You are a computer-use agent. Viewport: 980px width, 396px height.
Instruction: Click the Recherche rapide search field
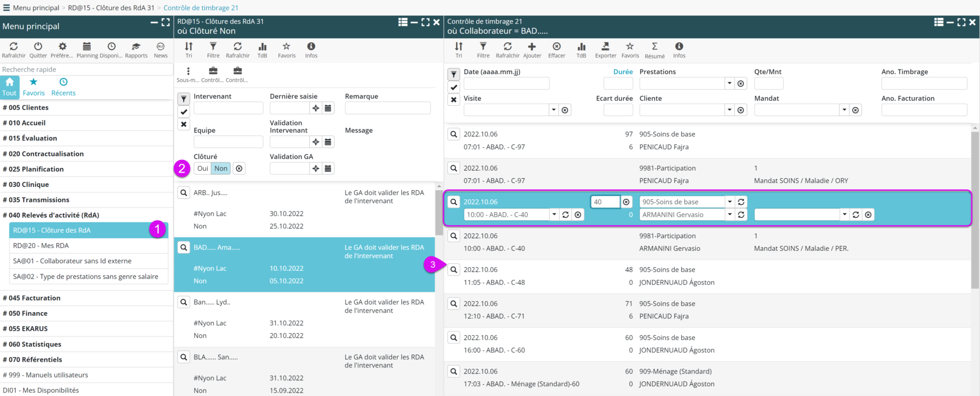[x=86, y=69]
